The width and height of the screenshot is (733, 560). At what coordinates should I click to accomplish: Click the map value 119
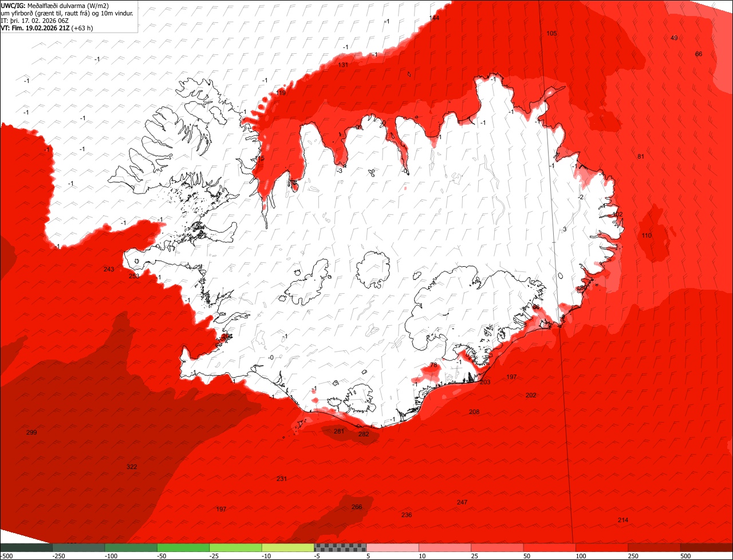click(x=281, y=93)
